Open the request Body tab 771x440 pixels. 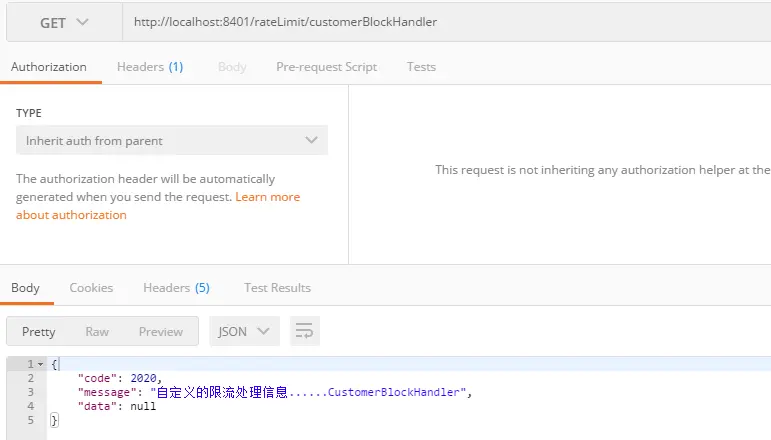click(232, 67)
